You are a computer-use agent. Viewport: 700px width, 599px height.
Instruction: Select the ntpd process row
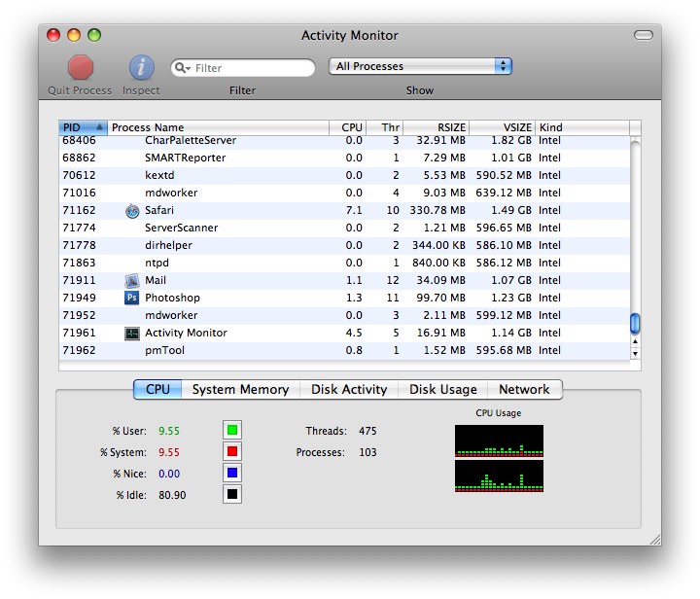click(344, 263)
